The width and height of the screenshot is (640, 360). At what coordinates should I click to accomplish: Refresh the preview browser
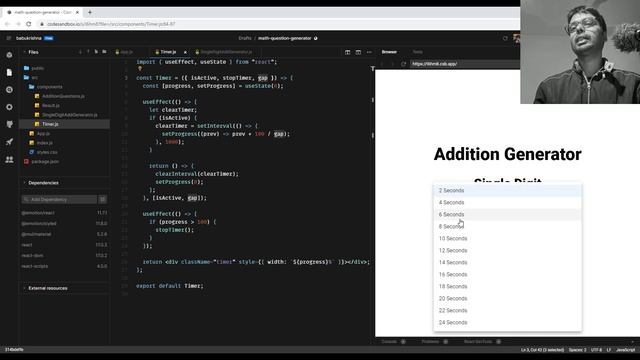pos(403,64)
